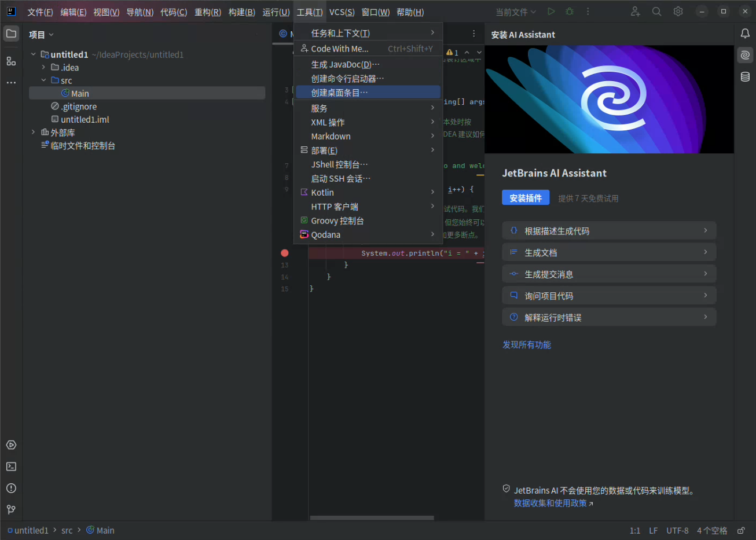The width and height of the screenshot is (756, 540).
Task: Open editor tab options vertical dots
Action: 474,34
